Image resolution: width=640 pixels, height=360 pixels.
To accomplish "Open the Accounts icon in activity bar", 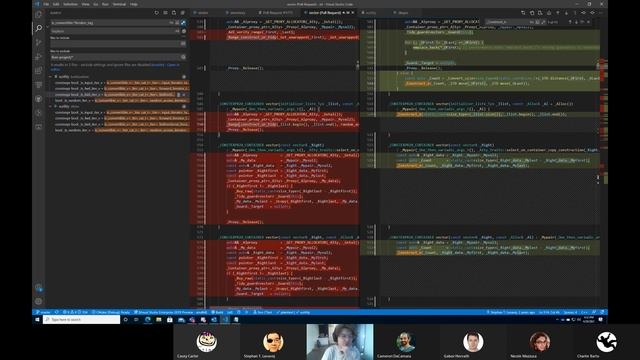I will (38, 288).
